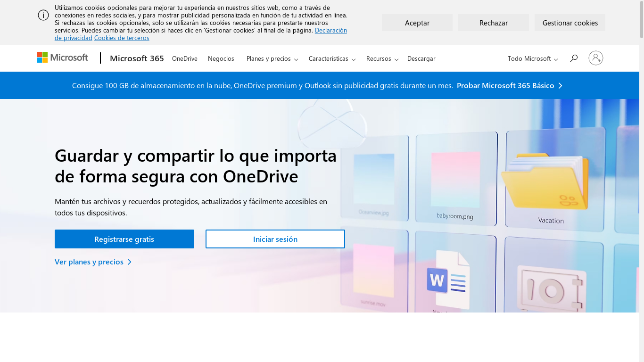Click the Oceanview.jpg image tile
Image resolution: width=644 pixels, height=362 pixels.
(x=374, y=179)
